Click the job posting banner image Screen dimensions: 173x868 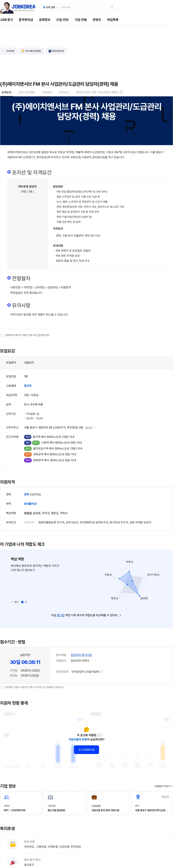click(x=86, y=121)
